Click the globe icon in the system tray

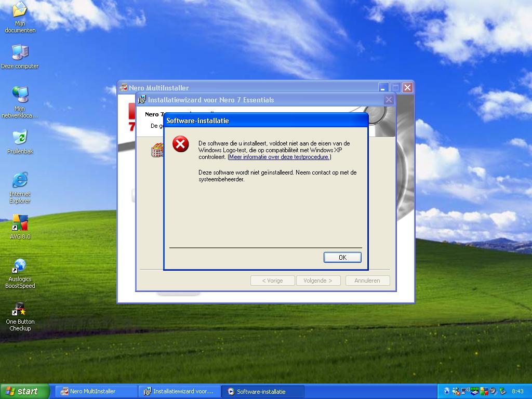447,391
